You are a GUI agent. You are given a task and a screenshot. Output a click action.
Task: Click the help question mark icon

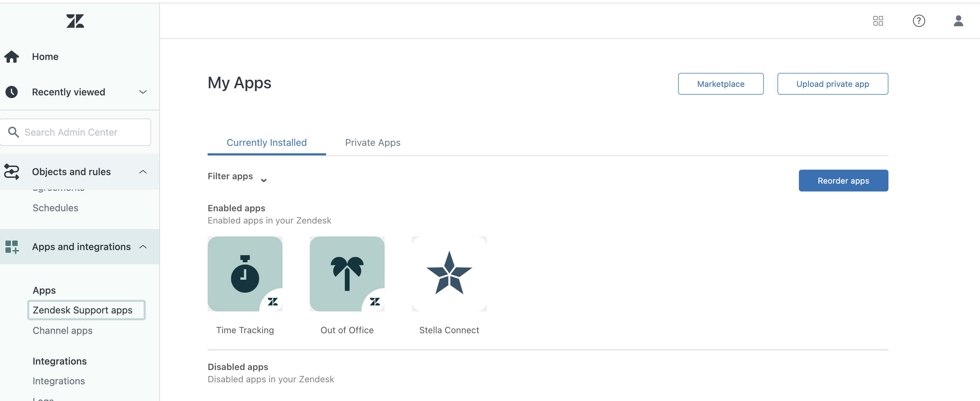pos(918,21)
